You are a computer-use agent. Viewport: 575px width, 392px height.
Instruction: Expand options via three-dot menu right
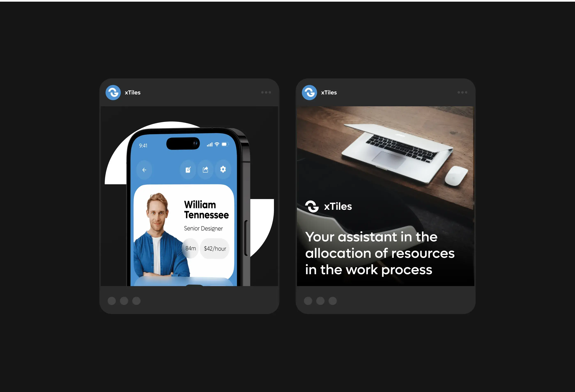click(x=462, y=92)
